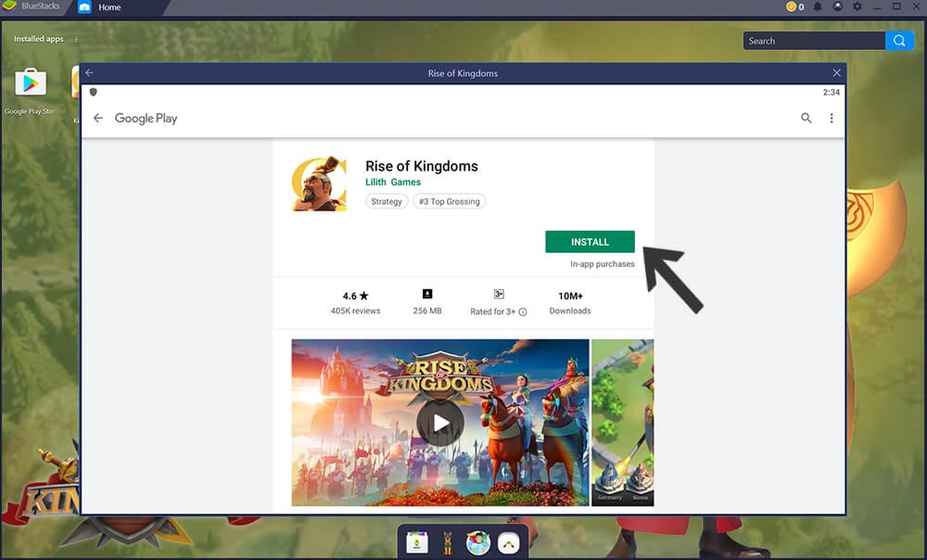Screen dimensions: 927x560
Task: Click the Installed apps heading
Action: [38, 39]
